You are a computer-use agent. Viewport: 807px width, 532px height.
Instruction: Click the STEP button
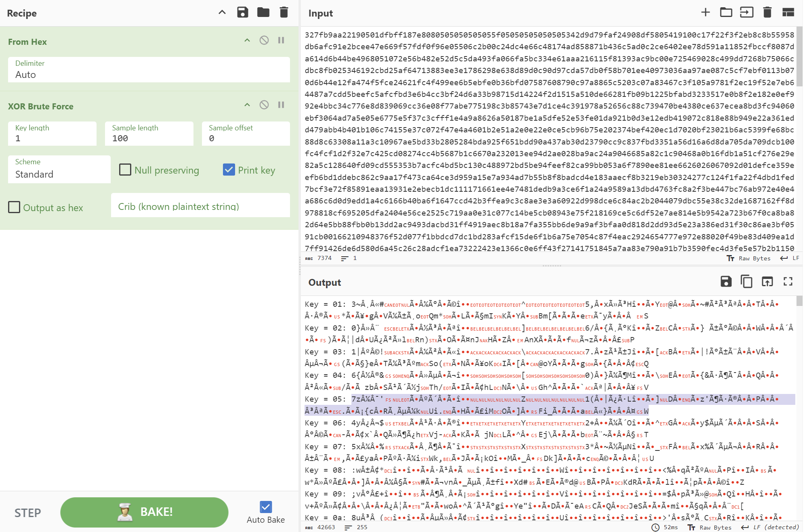pos(27,513)
